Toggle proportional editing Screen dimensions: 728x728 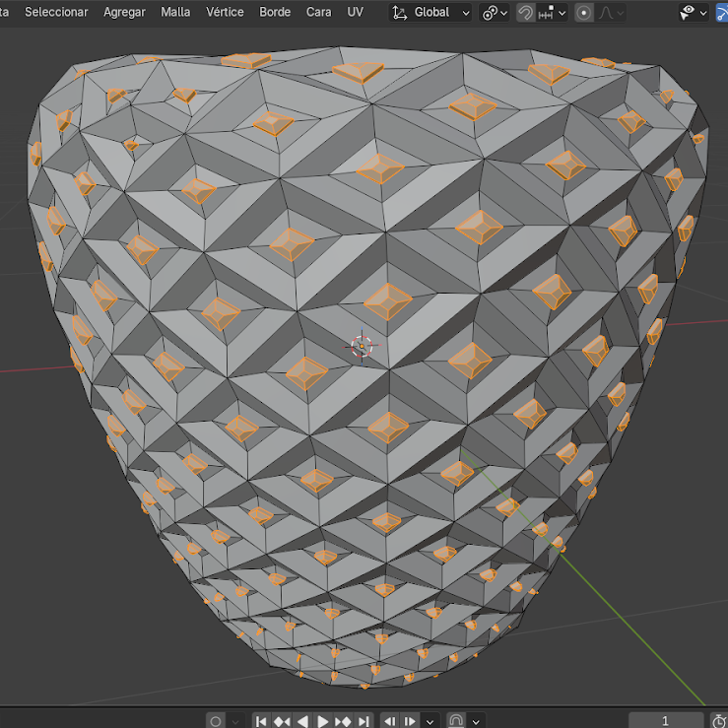point(585,12)
